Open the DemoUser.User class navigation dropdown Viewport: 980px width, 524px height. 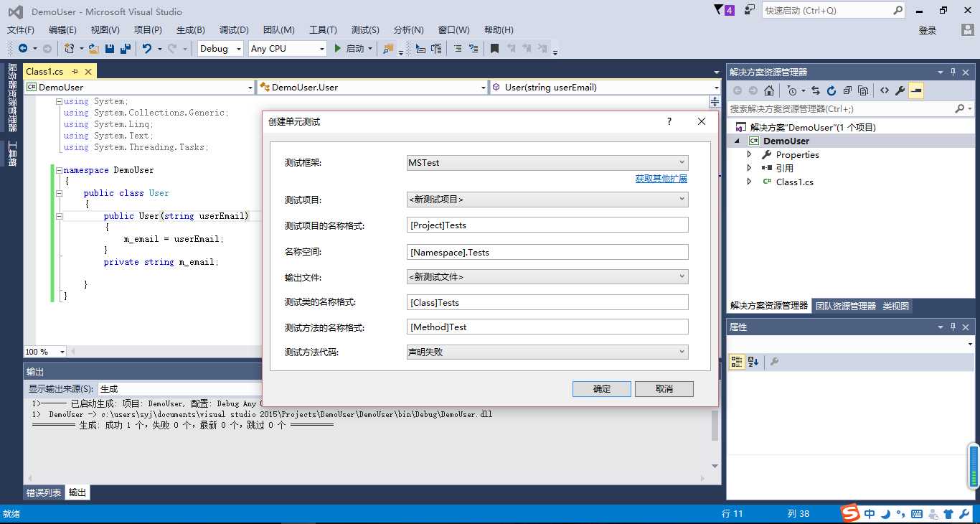coord(372,87)
